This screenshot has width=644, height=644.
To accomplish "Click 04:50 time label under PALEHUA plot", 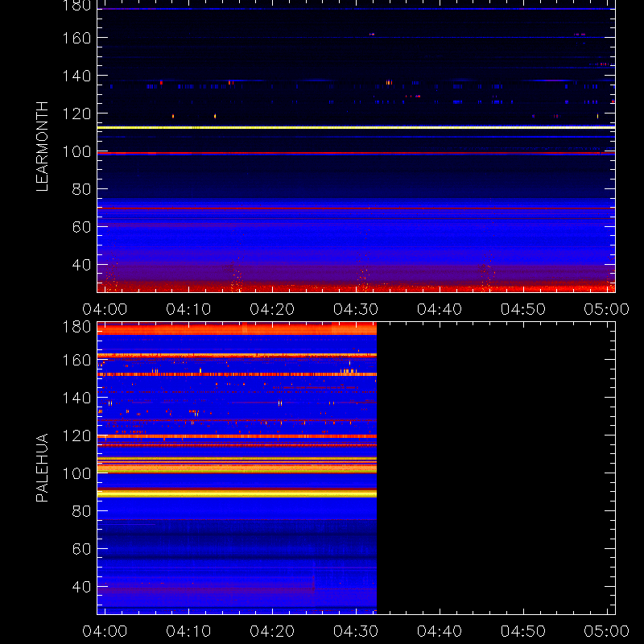I will point(523,631).
